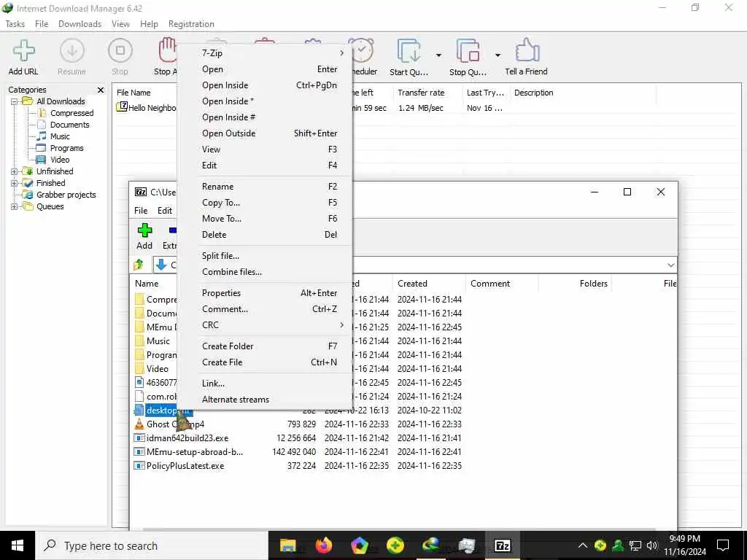The width and height of the screenshot is (747, 560).
Task: Click the Comment column header in 7-Zip
Action: (x=502, y=284)
